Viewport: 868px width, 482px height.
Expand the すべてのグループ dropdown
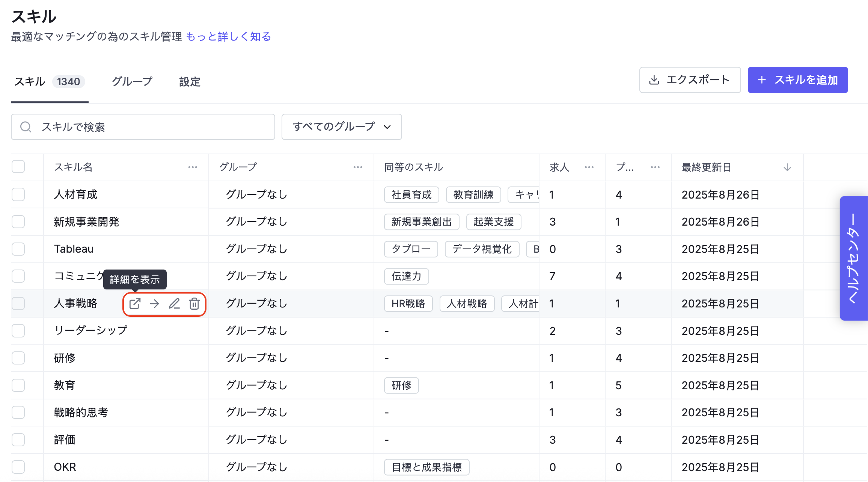pyautogui.click(x=342, y=127)
